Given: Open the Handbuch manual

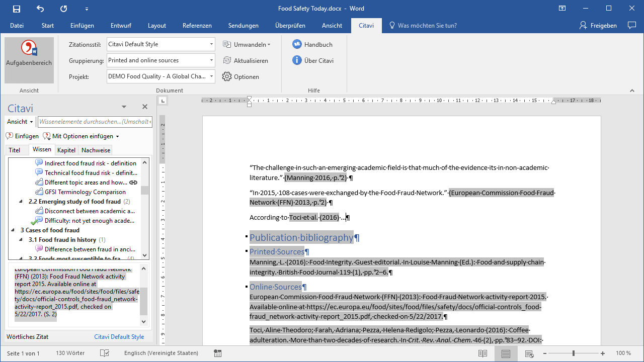Looking at the screenshot, I should (312, 44).
